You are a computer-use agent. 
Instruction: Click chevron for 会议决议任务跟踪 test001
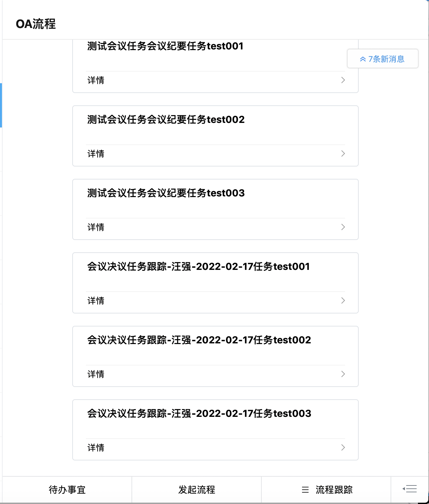pyautogui.click(x=343, y=300)
